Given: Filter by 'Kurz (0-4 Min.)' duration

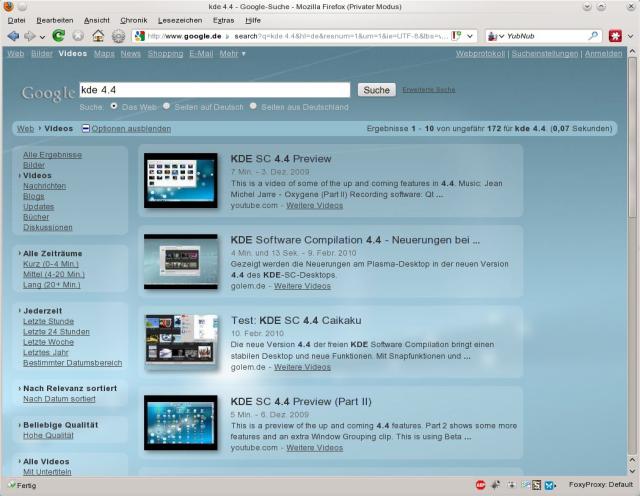Looking at the screenshot, I should click(51, 264).
